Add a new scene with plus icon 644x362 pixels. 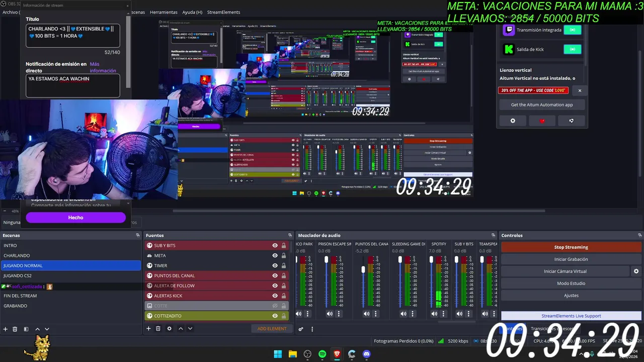[x=6, y=329]
